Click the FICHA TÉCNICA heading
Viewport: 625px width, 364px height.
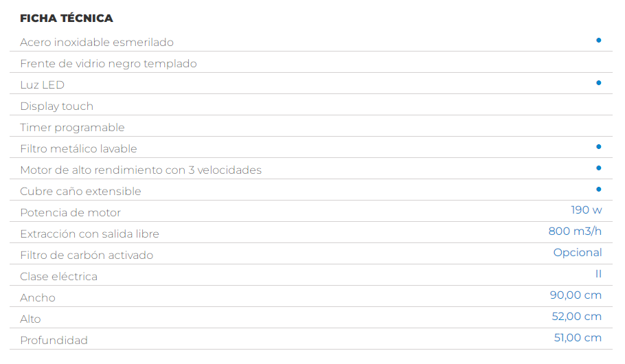[67, 19]
